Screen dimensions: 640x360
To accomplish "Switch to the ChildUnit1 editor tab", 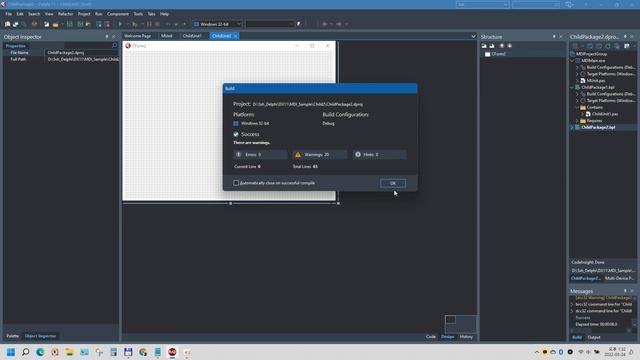I will click(x=192, y=36).
